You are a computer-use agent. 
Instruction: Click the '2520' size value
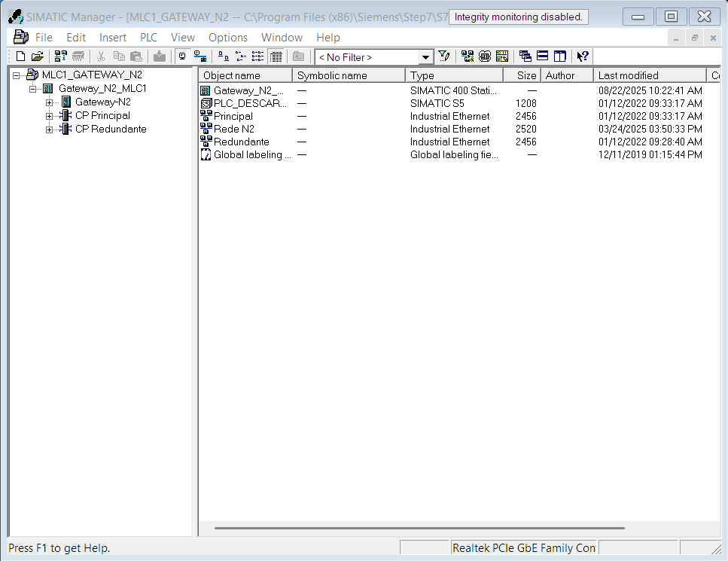tap(526, 129)
